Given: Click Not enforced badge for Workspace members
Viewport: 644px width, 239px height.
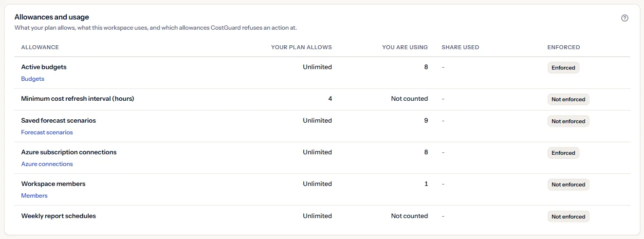Looking at the screenshot, I should coord(568,184).
